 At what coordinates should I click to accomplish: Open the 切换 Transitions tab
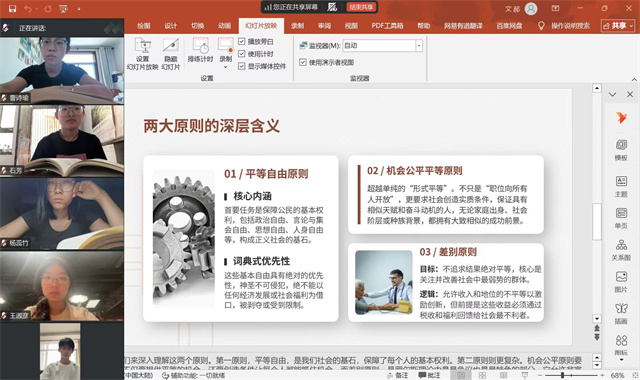pyautogui.click(x=198, y=26)
